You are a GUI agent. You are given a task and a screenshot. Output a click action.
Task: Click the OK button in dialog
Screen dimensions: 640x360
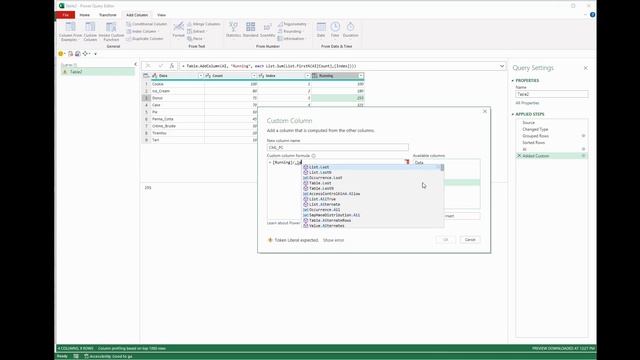point(446,240)
